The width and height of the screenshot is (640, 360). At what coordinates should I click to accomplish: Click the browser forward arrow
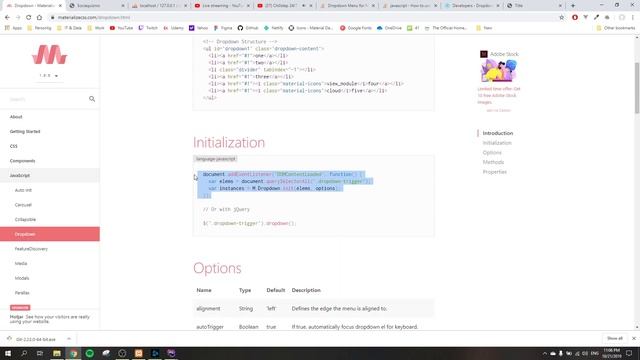[x=18, y=17]
